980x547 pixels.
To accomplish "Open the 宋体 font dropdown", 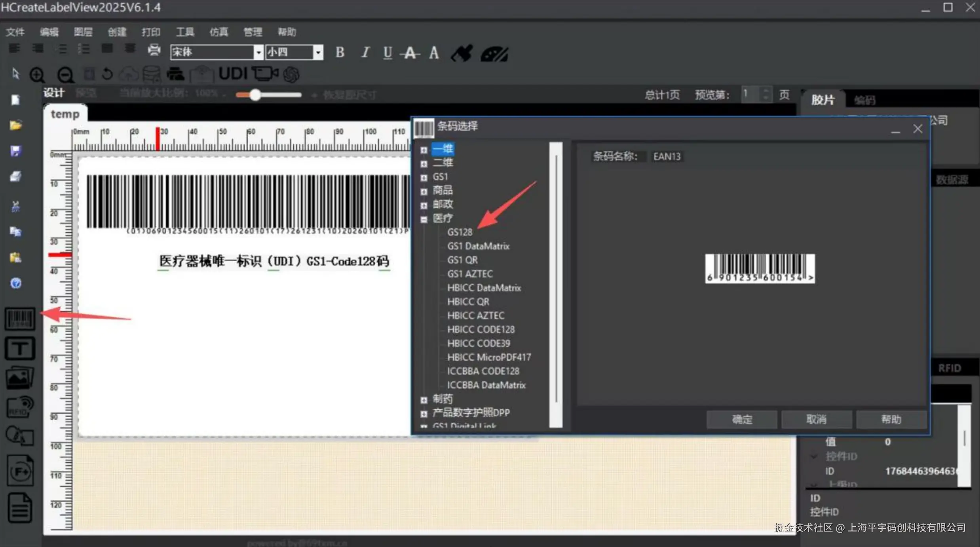I will pos(258,52).
